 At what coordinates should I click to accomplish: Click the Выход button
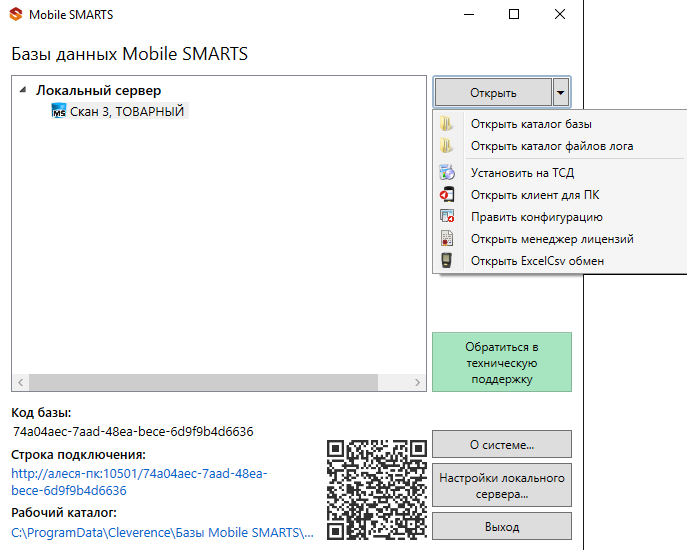click(502, 526)
